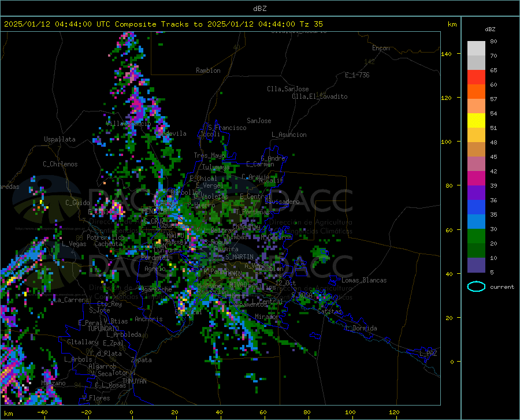Click the 'Manzano' label

pos(53,383)
